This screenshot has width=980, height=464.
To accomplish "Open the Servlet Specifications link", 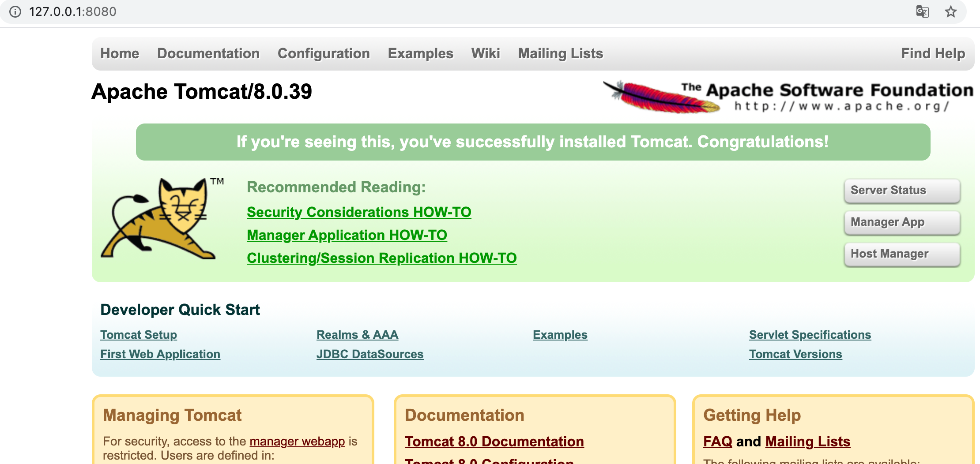I will (x=810, y=335).
